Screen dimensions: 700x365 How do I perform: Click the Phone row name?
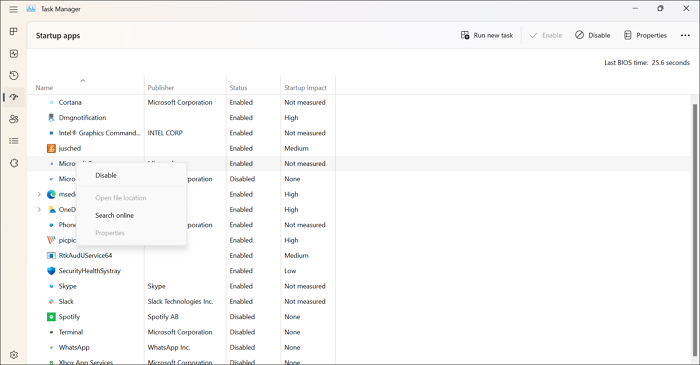point(67,225)
